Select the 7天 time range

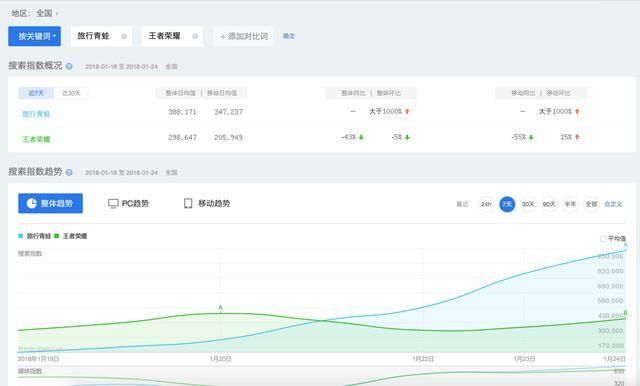pyautogui.click(x=507, y=204)
